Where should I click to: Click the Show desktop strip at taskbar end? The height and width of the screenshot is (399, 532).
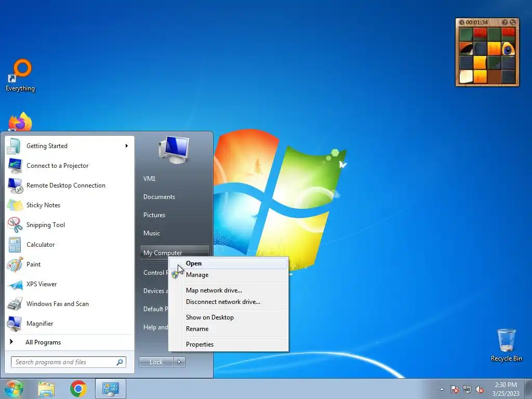pos(528,389)
